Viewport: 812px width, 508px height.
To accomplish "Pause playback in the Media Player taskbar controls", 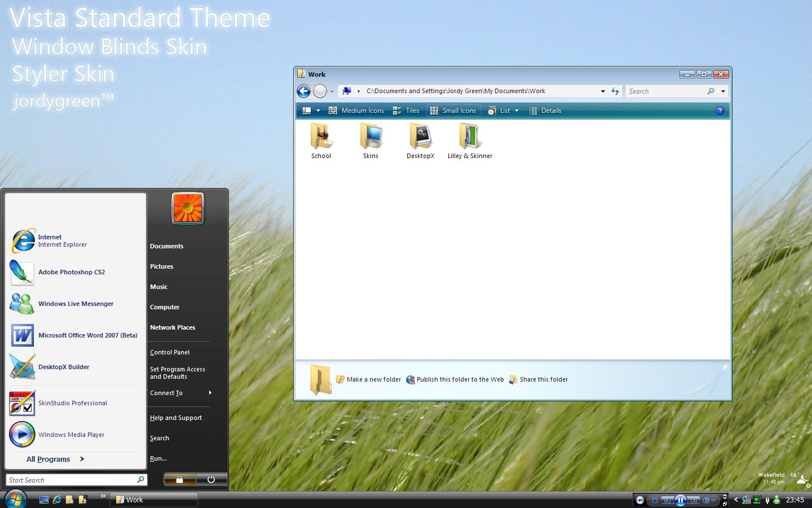I will (x=681, y=500).
